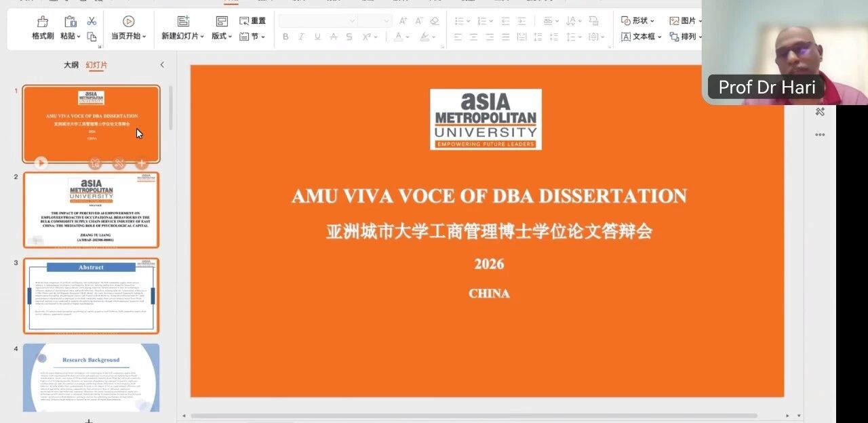Click the New Slide (新建幻灯片) icon

point(183,22)
